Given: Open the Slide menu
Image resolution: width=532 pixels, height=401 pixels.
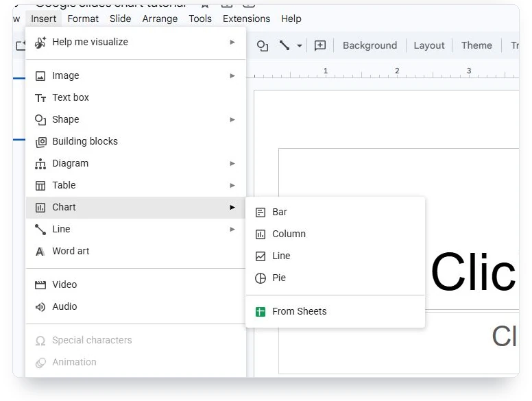Looking at the screenshot, I should click(120, 19).
